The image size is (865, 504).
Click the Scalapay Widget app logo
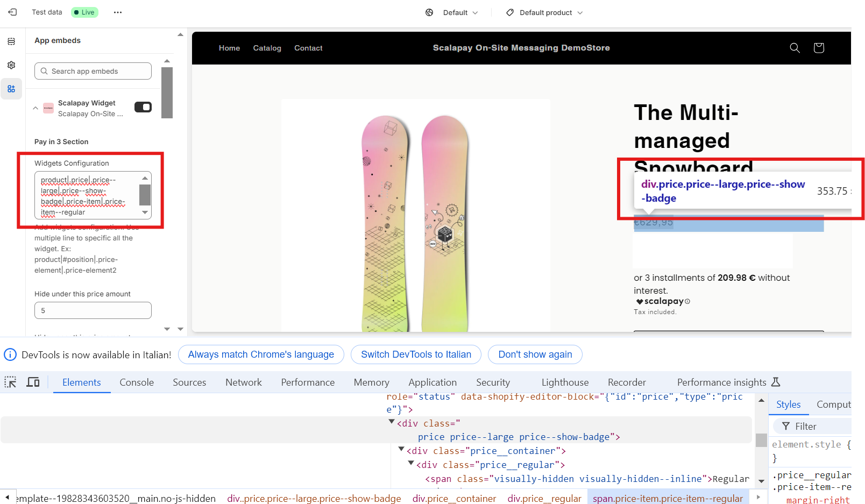[48, 108]
